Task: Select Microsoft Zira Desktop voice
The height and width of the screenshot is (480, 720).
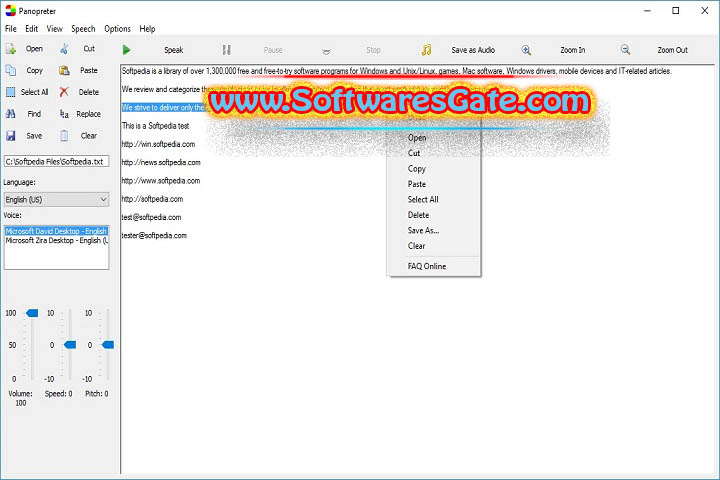Action: pyautogui.click(x=56, y=240)
